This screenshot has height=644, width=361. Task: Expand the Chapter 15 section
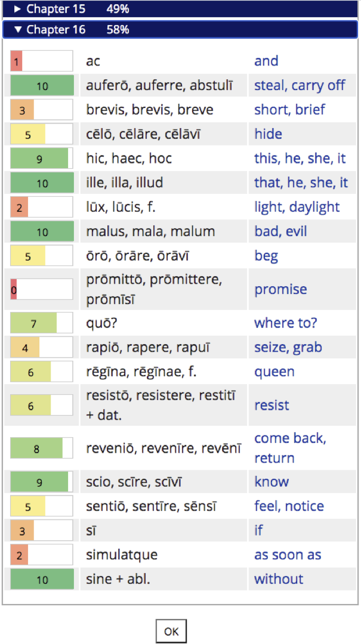coord(55,9)
